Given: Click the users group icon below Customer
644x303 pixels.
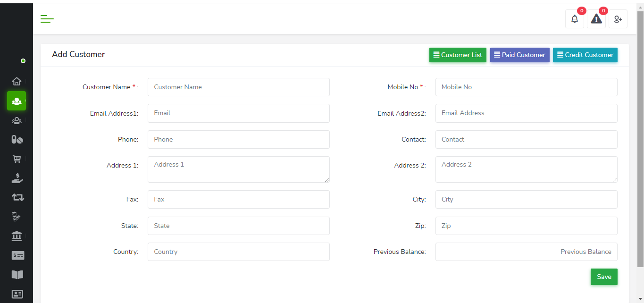Looking at the screenshot, I should click(17, 120).
